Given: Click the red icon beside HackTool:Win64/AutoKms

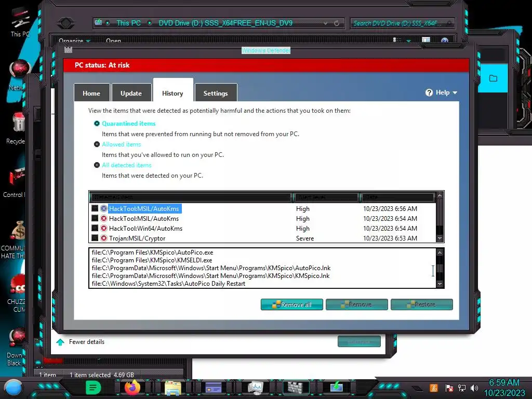Looking at the screenshot, I should tap(104, 228).
